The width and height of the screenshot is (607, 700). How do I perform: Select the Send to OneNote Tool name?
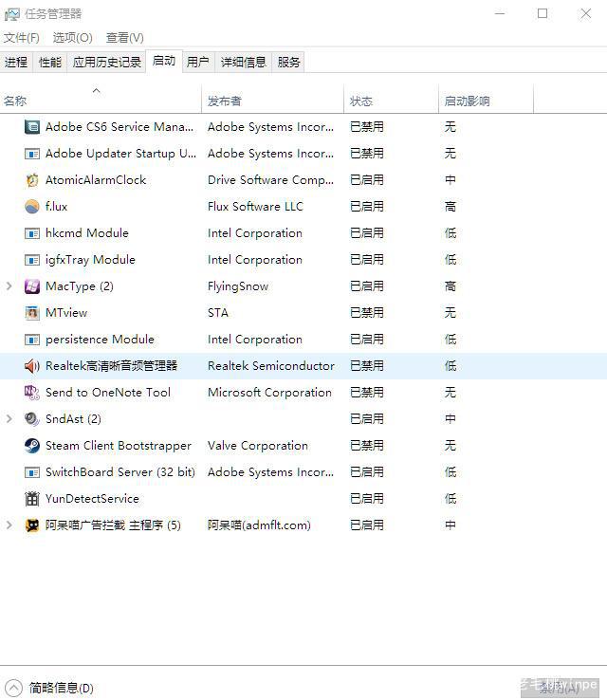tap(108, 393)
